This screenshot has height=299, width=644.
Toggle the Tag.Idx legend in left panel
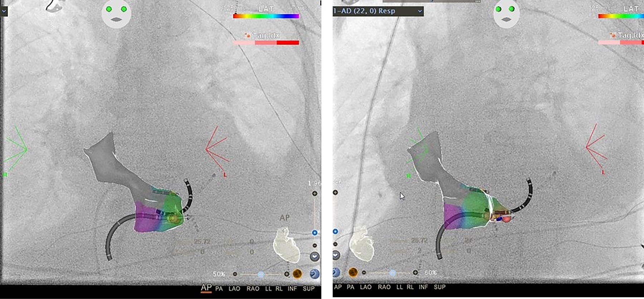tap(266, 35)
